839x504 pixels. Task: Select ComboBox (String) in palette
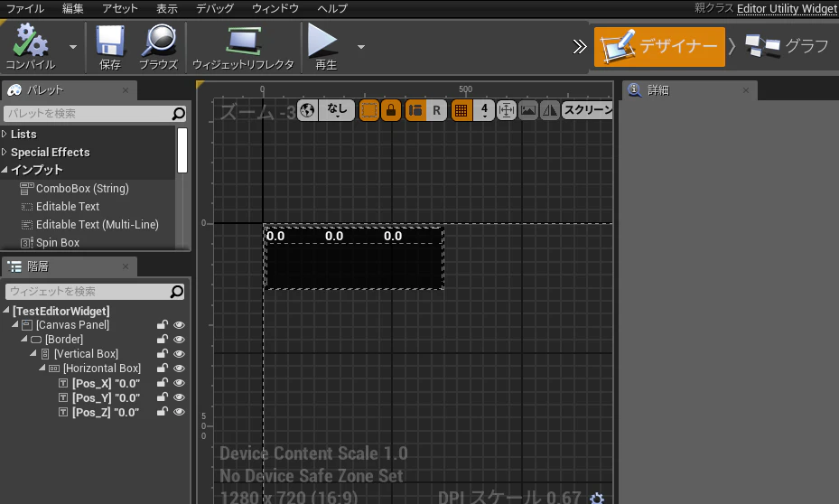(x=75, y=189)
